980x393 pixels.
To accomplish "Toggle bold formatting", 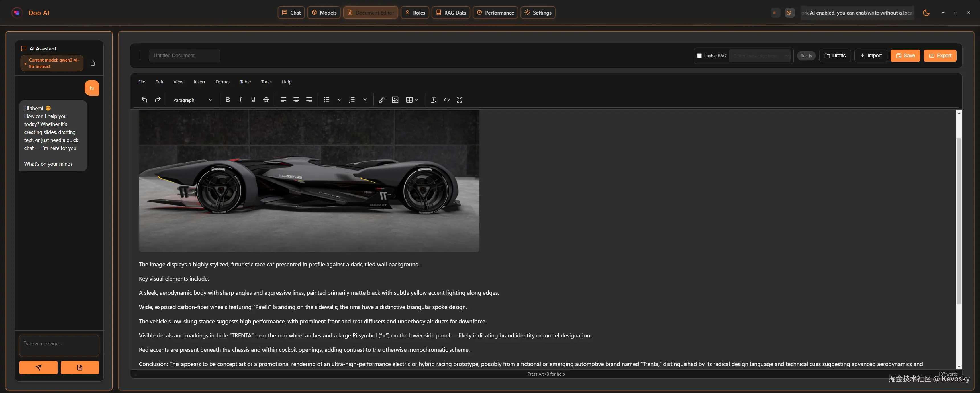I will (228, 99).
